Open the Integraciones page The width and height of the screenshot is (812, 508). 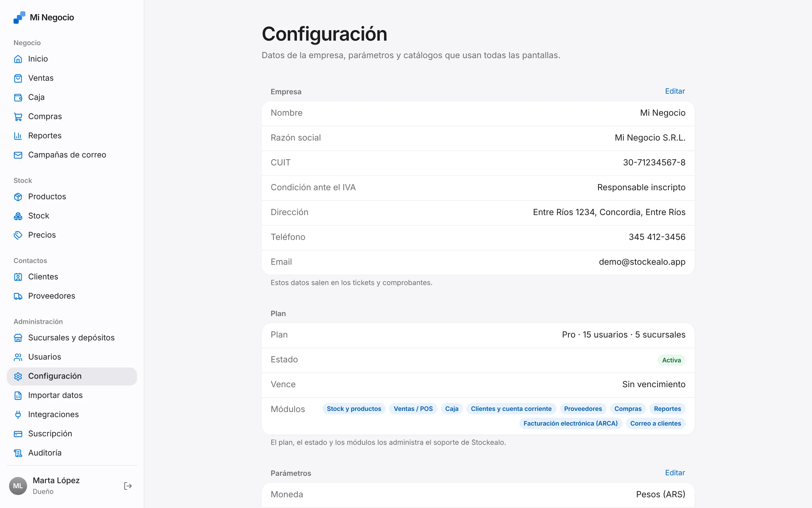(x=72, y=415)
